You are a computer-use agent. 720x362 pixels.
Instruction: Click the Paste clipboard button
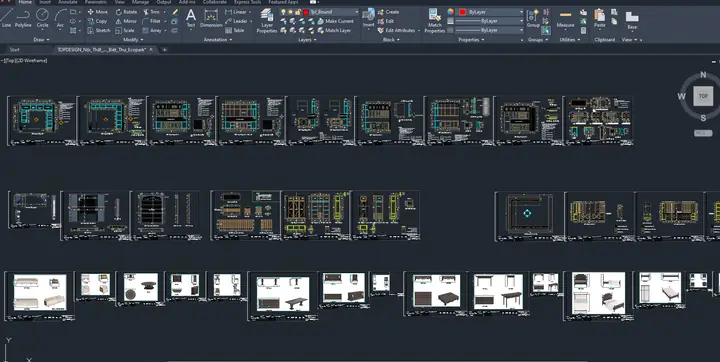click(x=599, y=18)
